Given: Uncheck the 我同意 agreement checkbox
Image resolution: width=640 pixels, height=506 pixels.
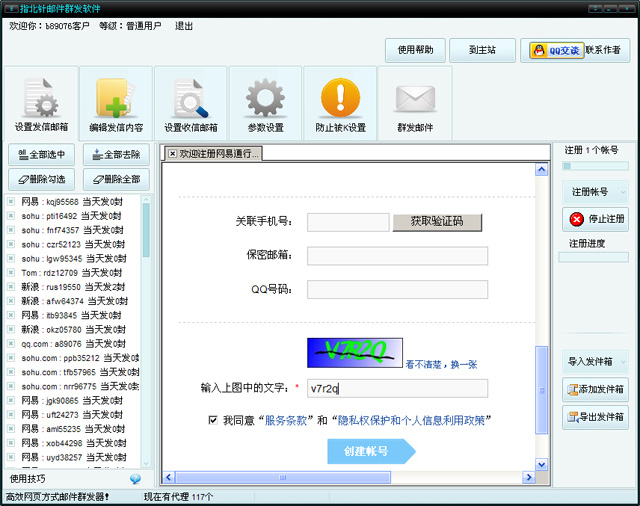Looking at the screenshot, I should (x=213, y=420).
